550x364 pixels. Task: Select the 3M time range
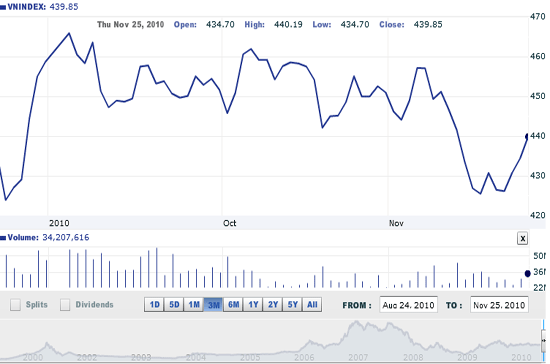tap(213, 304)
